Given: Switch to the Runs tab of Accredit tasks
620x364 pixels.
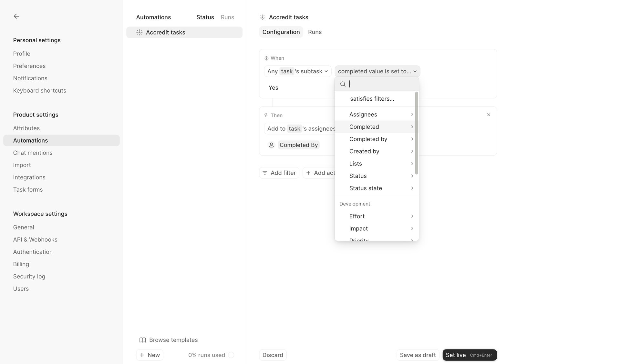Looking at the screenshot, I should pyautogui.click(x=315, y=32).
